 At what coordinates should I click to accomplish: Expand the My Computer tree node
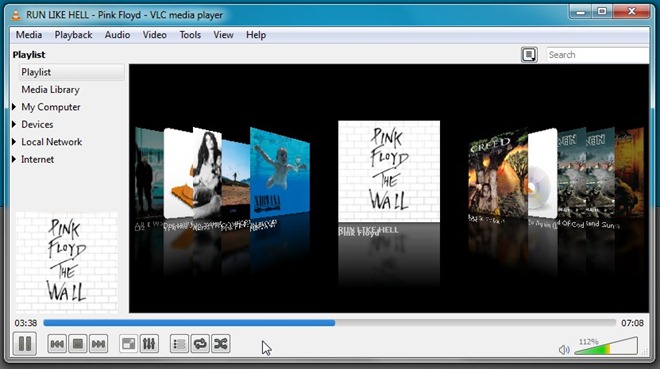coord(14,107)
